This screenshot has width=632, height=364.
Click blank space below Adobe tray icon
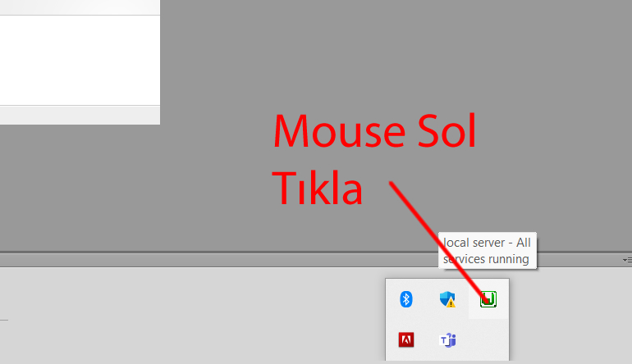[x=405, y=357]
